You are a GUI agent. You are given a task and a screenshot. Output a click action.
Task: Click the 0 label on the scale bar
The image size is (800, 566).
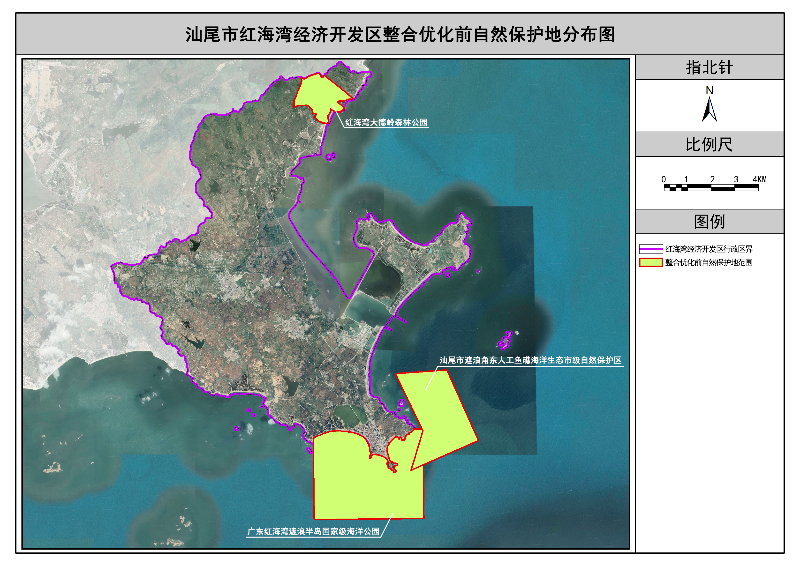tap(664, 179)
